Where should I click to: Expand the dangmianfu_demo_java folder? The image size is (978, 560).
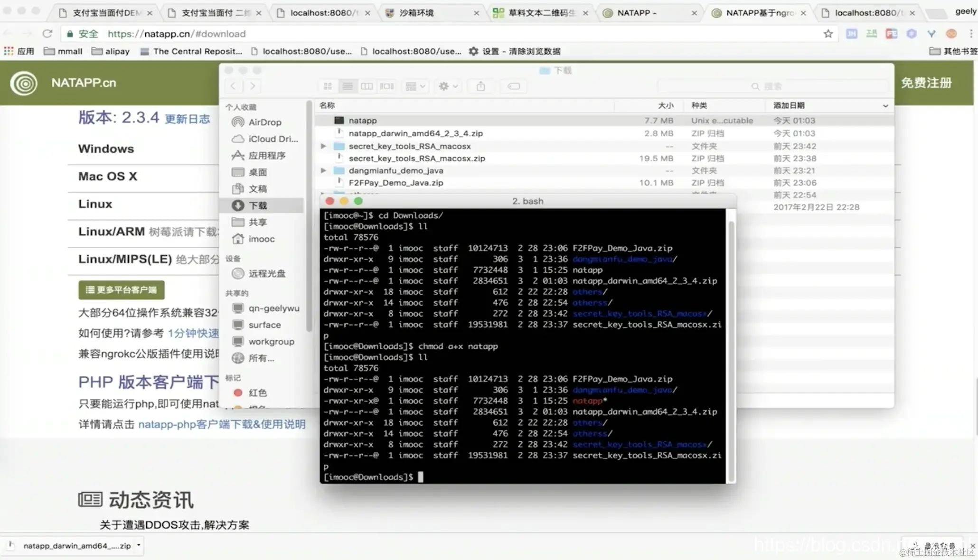(323, 170)
